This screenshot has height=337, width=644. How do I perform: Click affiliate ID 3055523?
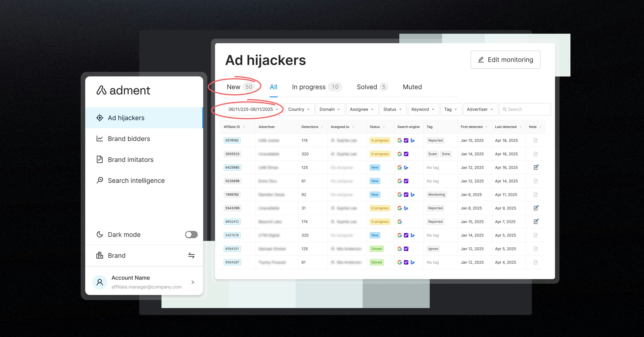click(x=232, y=154)
